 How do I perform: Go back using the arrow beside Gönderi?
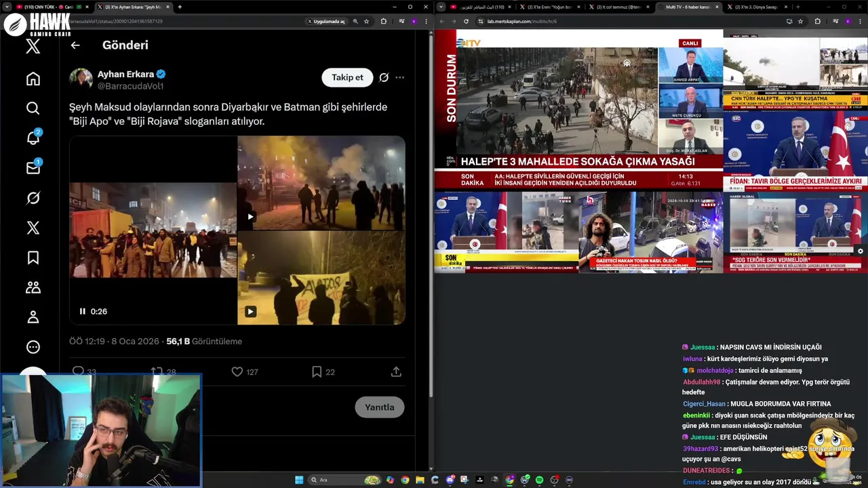75,45
